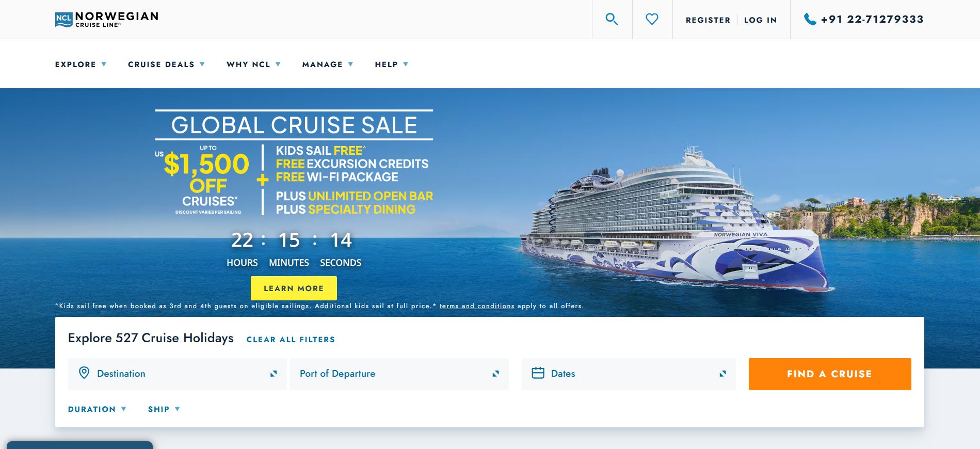
Task: Expand Port of Departure with its arrow icon
Action: (496, 373)
